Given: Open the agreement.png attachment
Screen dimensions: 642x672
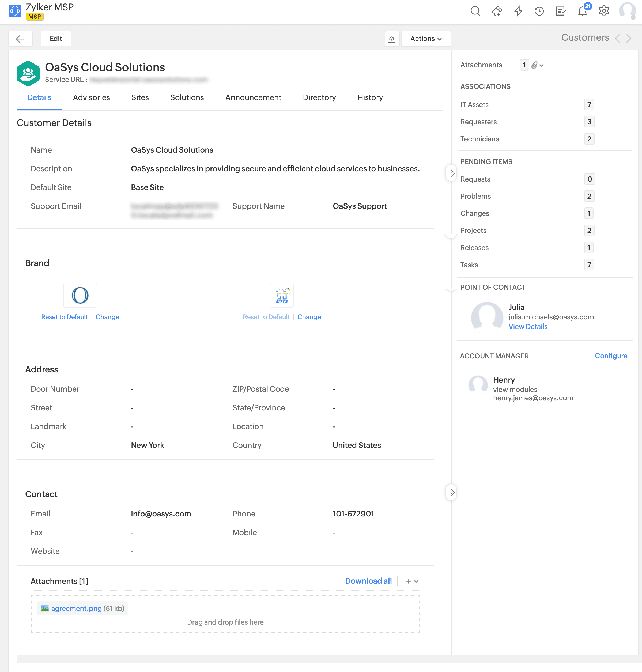Looking at the screenshot, I should click(76, 608).
